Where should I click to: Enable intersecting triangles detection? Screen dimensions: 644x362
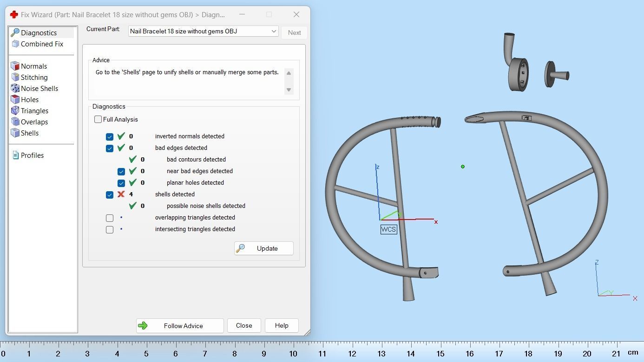[110, 230]
